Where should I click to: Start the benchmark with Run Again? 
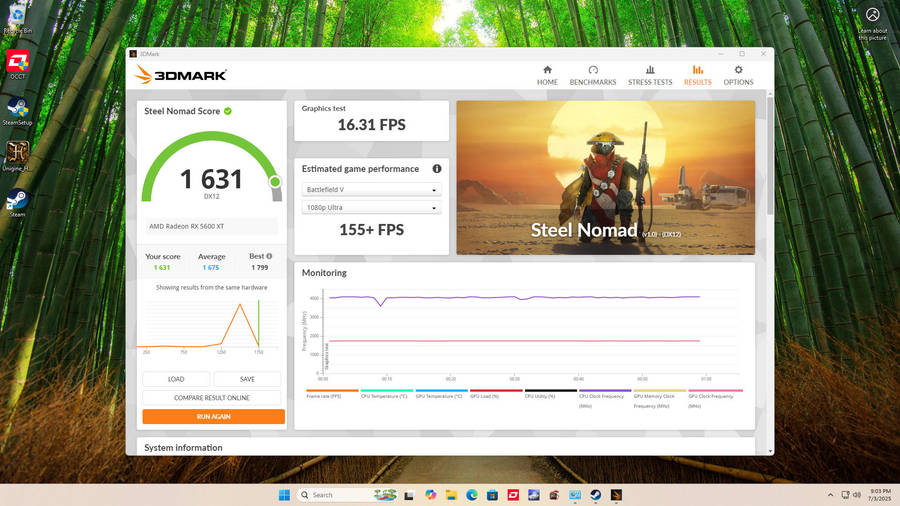point(213,416)
